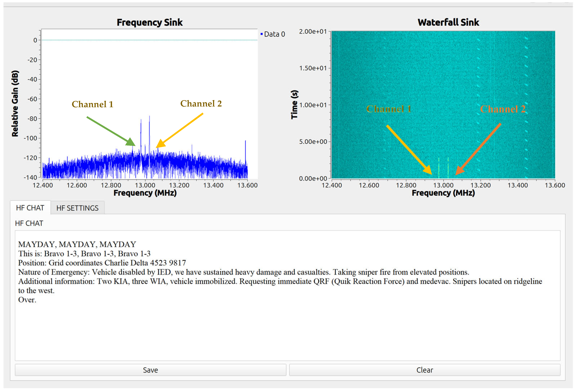This screenshot has height=392, width=575.
Task: Select the HF CHAT tab
Action: click(30, 208)
